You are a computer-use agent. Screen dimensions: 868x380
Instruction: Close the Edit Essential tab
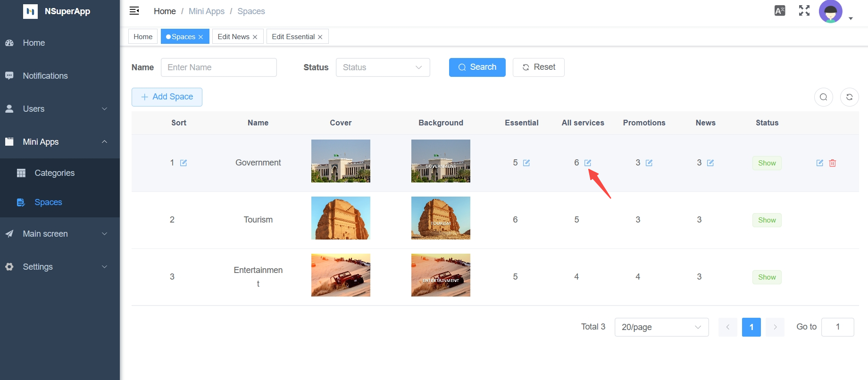(320, 37)
